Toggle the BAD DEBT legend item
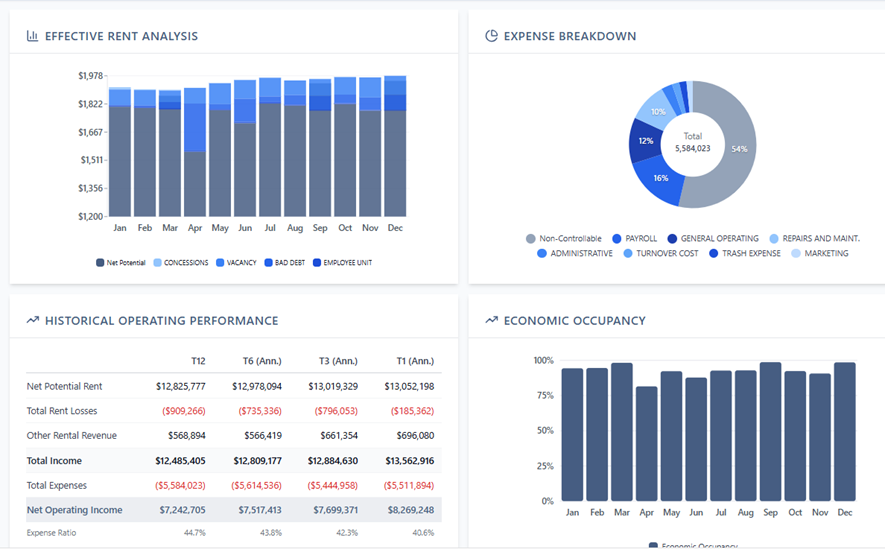The image size is (885, 549). point(285,262)
